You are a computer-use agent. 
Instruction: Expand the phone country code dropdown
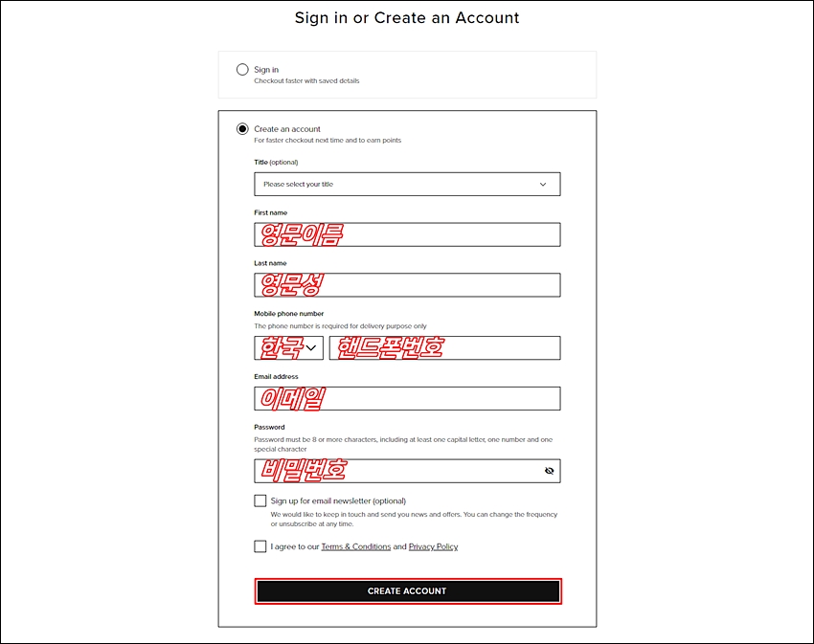coord(288,347)
